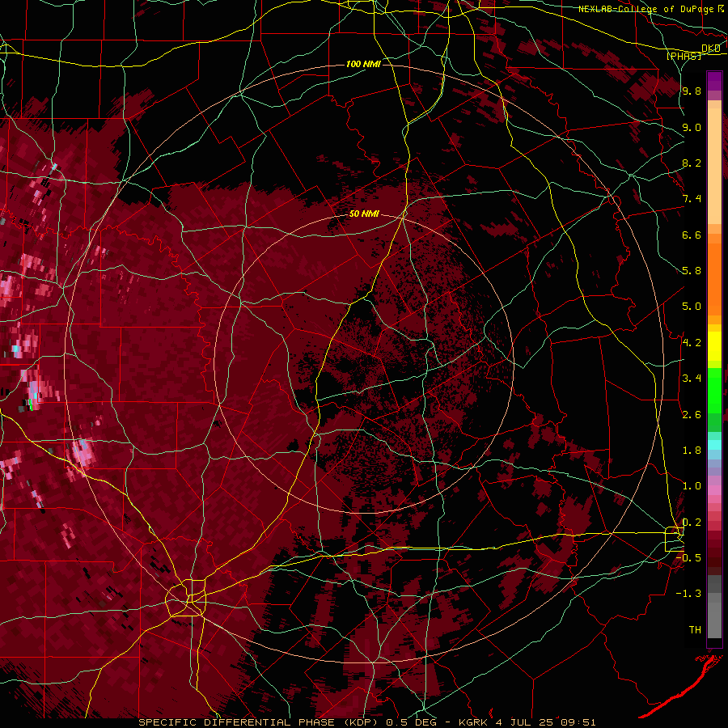The image size is (728, 728).
Task: Click the -0.5 legend value
Action: (688, 557)
